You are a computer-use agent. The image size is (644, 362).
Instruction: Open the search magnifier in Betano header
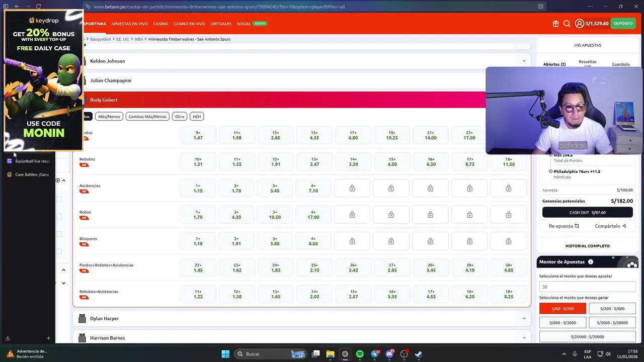567,24
